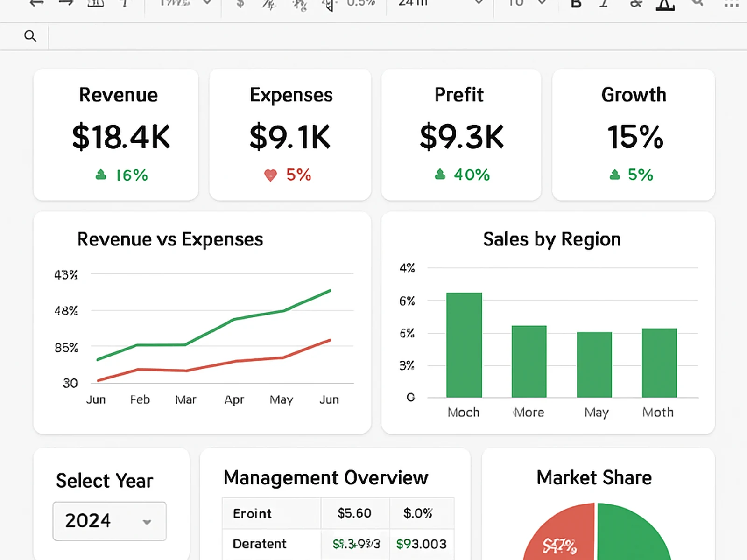747x560 pixels.
Task: Open the Print icon in the toolbar
Action: pyautogui.click(x=96, y=4)
